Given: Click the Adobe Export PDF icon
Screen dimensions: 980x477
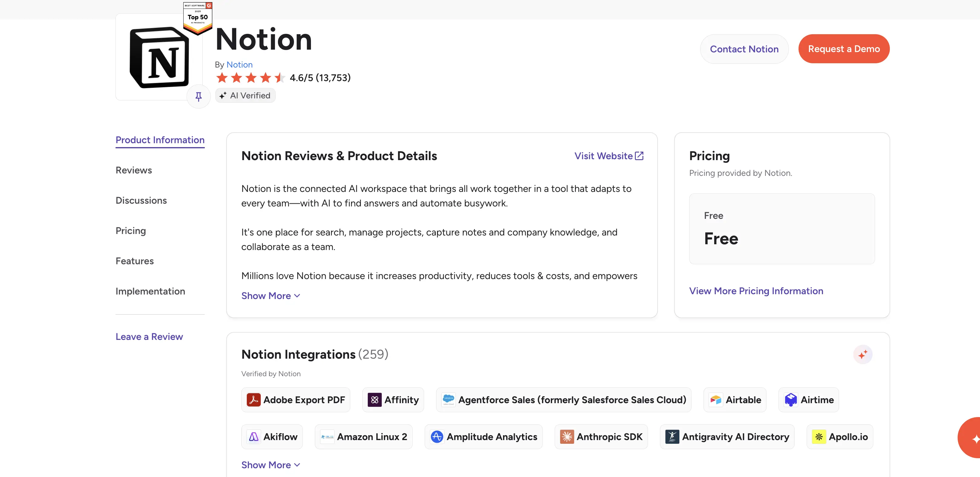Looking at the screenshot, I should 254,400.
